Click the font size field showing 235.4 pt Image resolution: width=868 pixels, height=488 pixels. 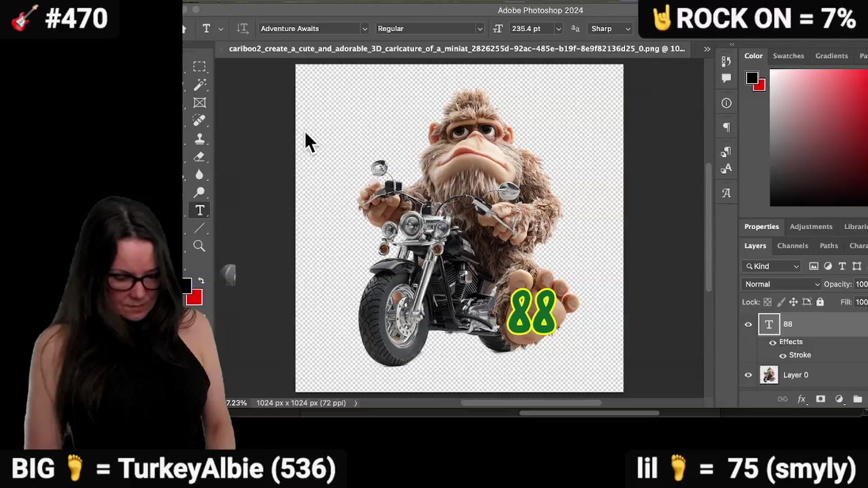coord(531,28)
